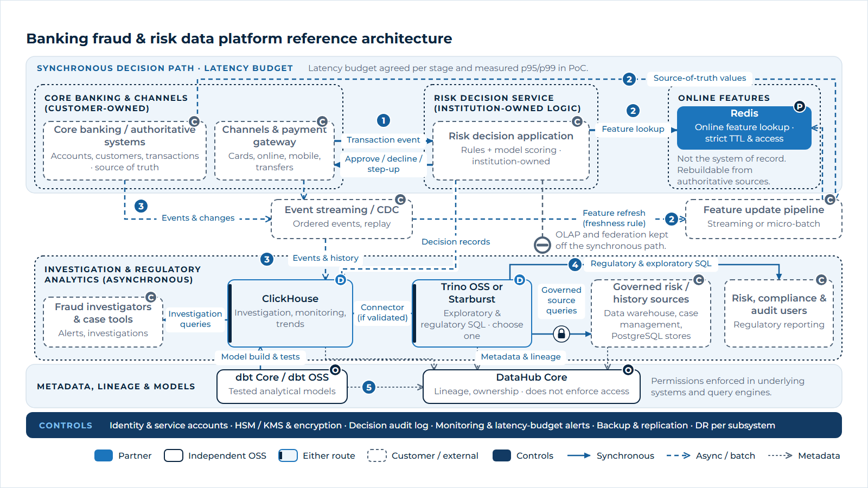Select the DataHub Core node box

[x=532, y=387]
